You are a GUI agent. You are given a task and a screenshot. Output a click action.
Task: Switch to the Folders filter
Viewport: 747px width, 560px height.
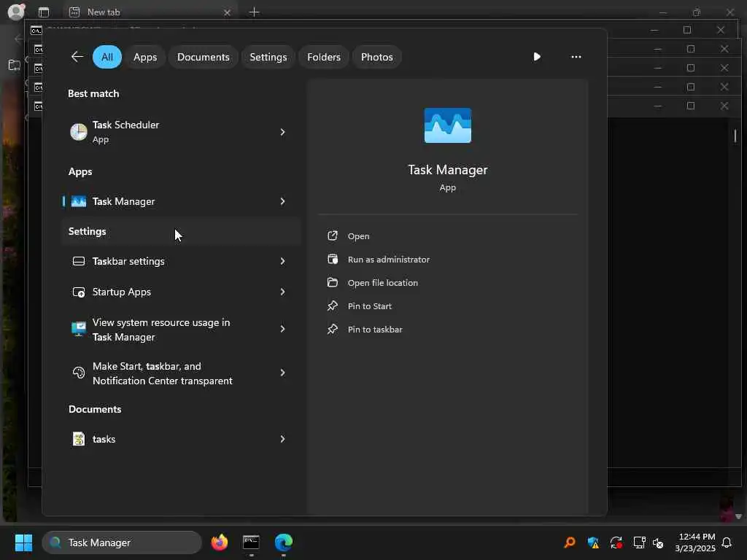coord(323,57)
